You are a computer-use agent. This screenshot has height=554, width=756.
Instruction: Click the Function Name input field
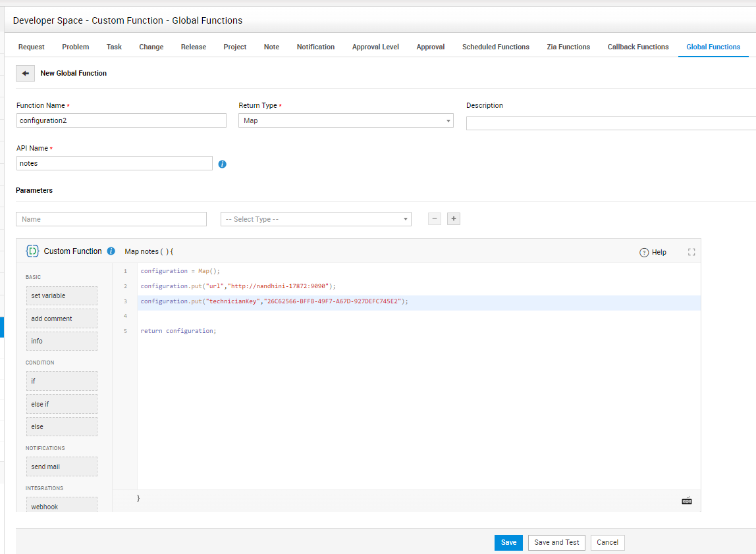[121, 120]
